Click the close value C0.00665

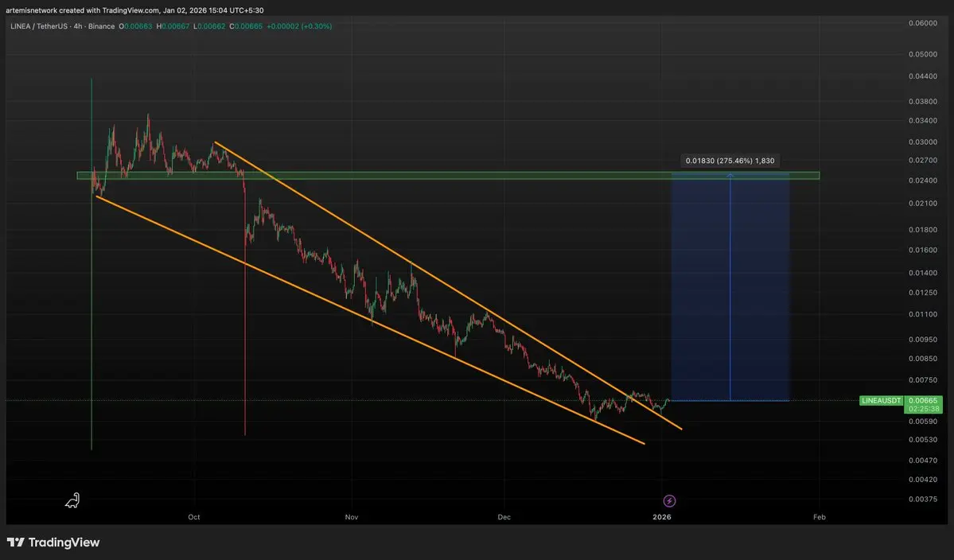coord(246,26)
